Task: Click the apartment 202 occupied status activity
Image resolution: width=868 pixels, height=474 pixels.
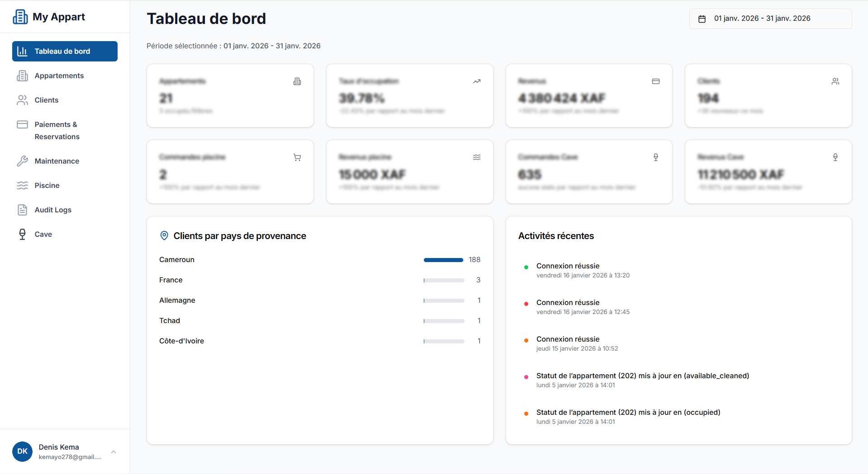Action: click(x=628, y=413)
